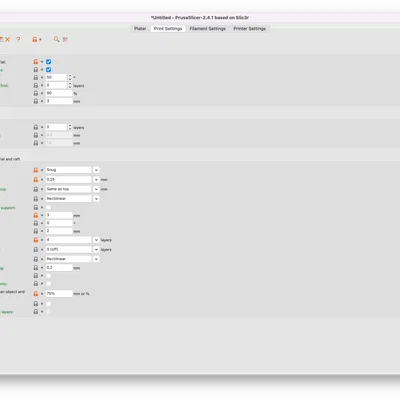Click the stepper arrows of 50 field

(x=70, y=77)
